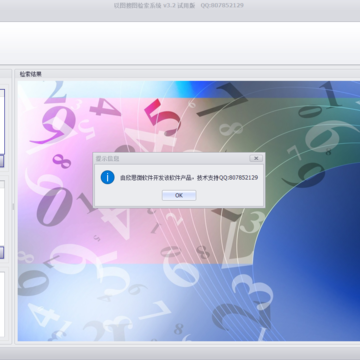Click the blue information icon in the dialog
This screenshot has width=360, height=360.
pos(108,177)
